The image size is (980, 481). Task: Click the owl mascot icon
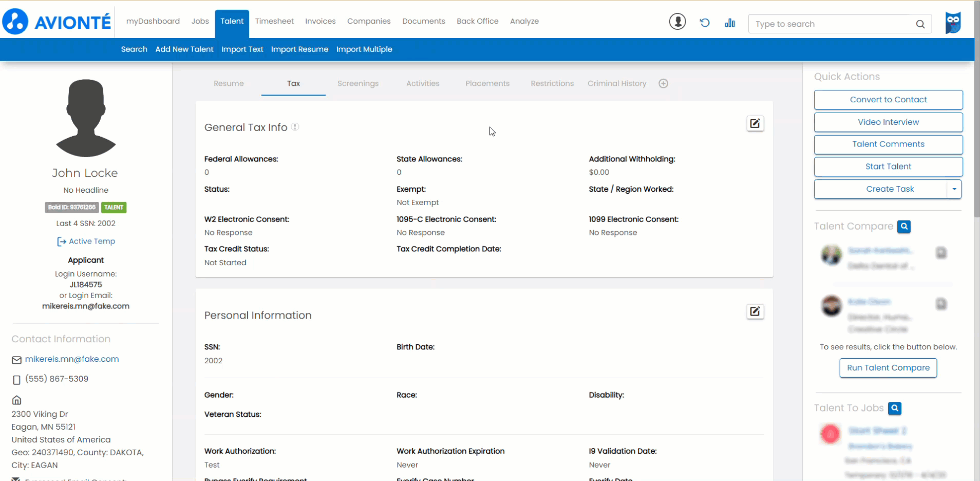953,23
